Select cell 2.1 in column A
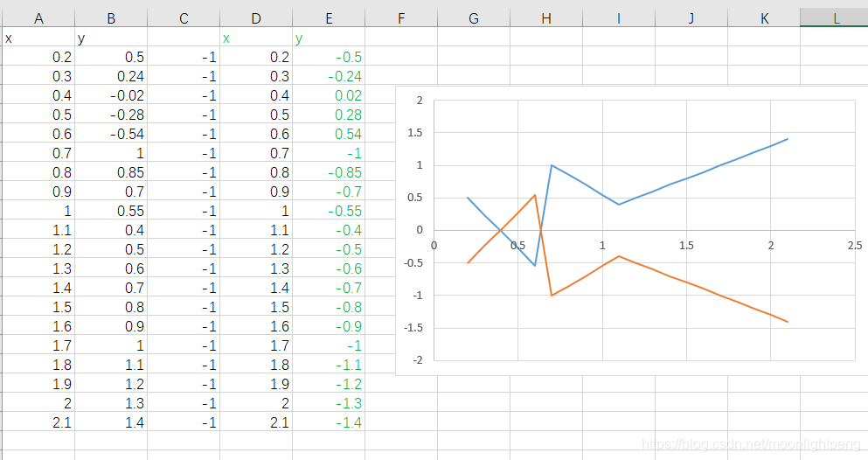This screenshot has height=460, width=868. tap(38, 422)
